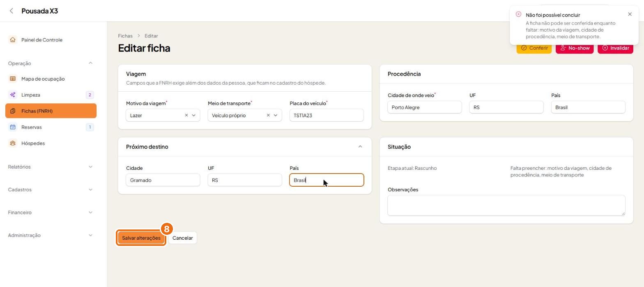The height and width of the screenshot is (287, 644).
Task: Open Reservas in sidebar
Action: 51,127
